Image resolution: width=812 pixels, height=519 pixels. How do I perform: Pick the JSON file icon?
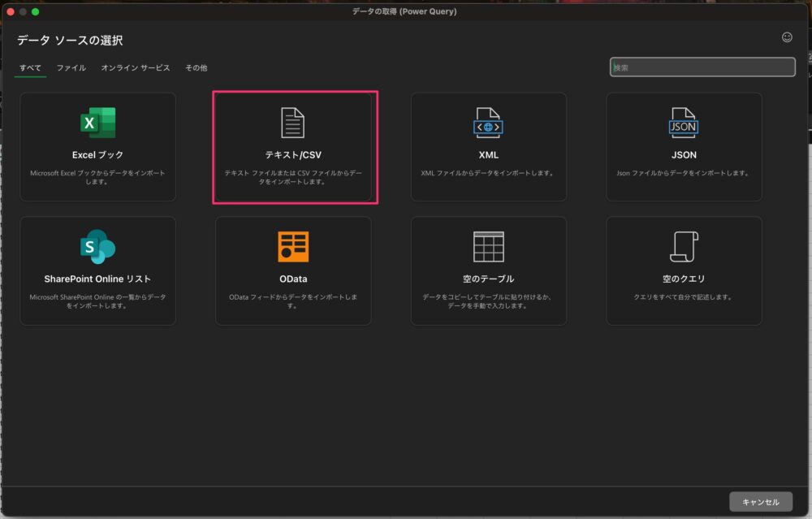[x=683, y=123]
